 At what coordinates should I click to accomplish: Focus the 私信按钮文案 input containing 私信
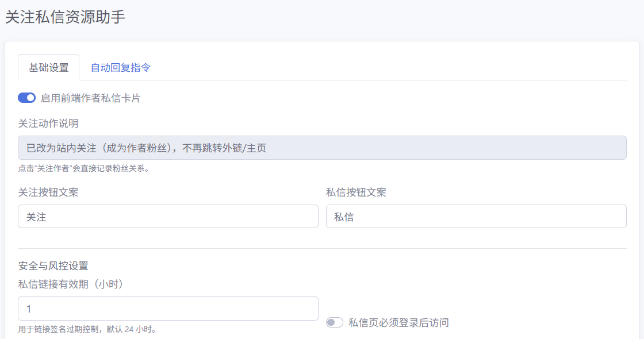[476, 217]
